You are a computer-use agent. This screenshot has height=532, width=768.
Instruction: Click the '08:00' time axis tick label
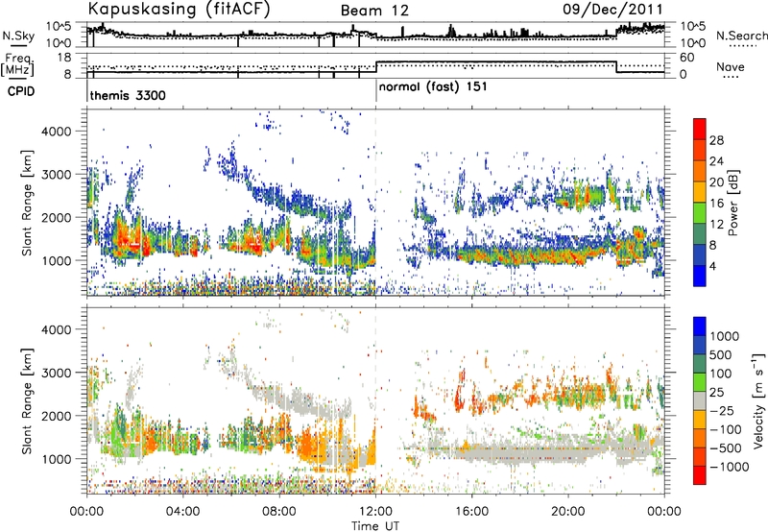pos(279,512)
